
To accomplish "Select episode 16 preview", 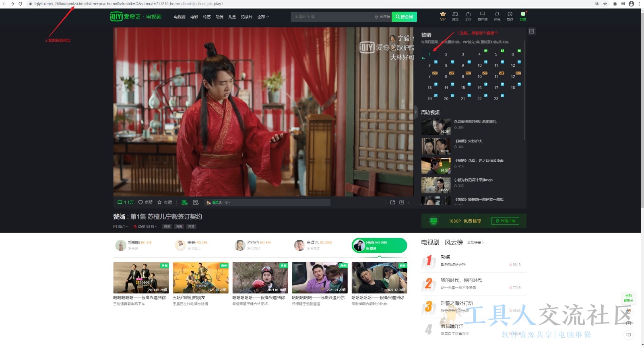I will (x=479, y=87).
